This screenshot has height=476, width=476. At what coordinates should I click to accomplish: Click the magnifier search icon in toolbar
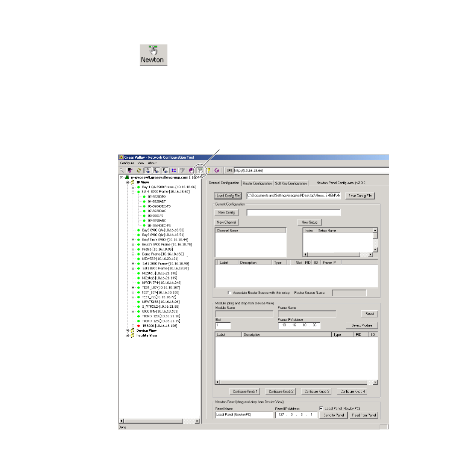(122, 171)
